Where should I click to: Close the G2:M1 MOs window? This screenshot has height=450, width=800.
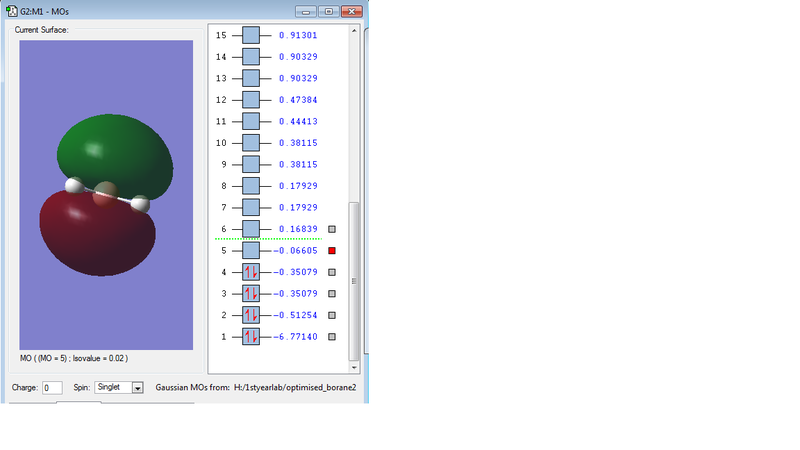coord(352,11)
